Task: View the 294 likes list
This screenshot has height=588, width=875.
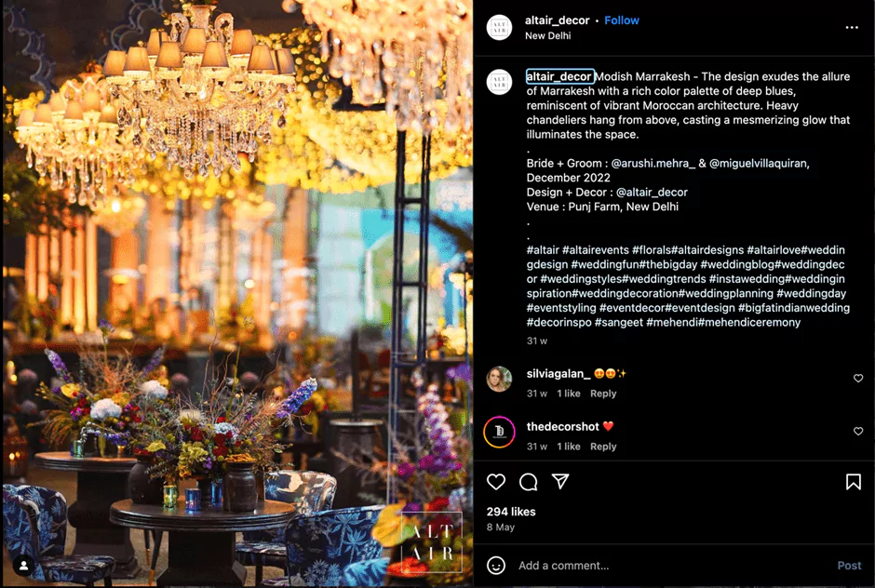Action: [x=511, y=512]
